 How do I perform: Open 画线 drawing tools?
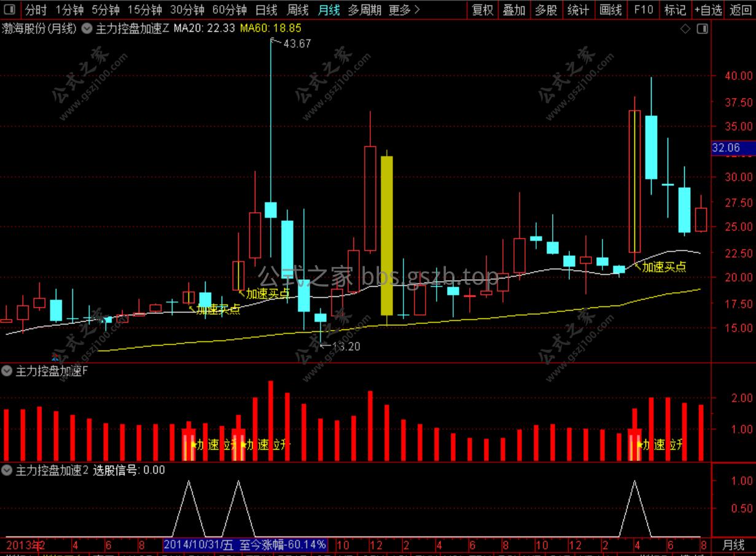click(610, 10)
